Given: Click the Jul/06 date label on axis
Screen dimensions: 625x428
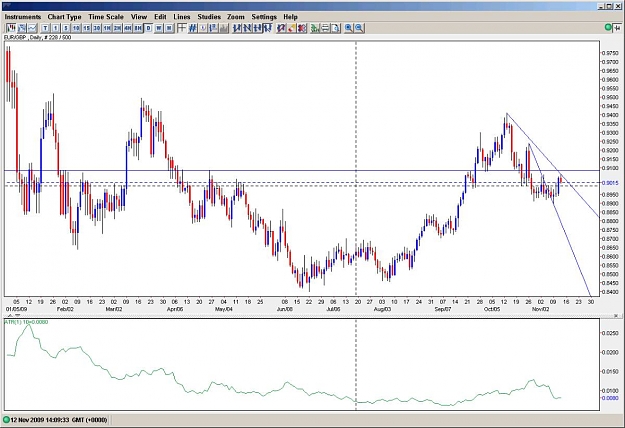Looking at the screenshot, I should tap(333, 309).
